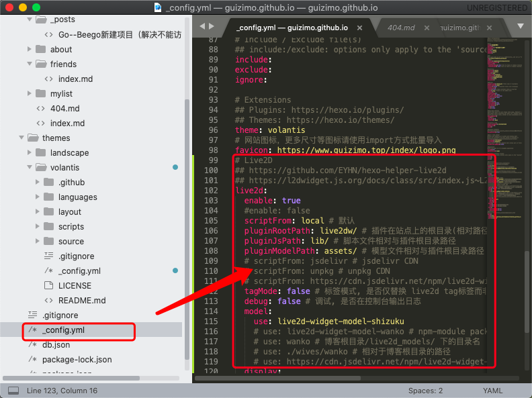
Task: Open index.md under friends folder
Action: point(75,79)
